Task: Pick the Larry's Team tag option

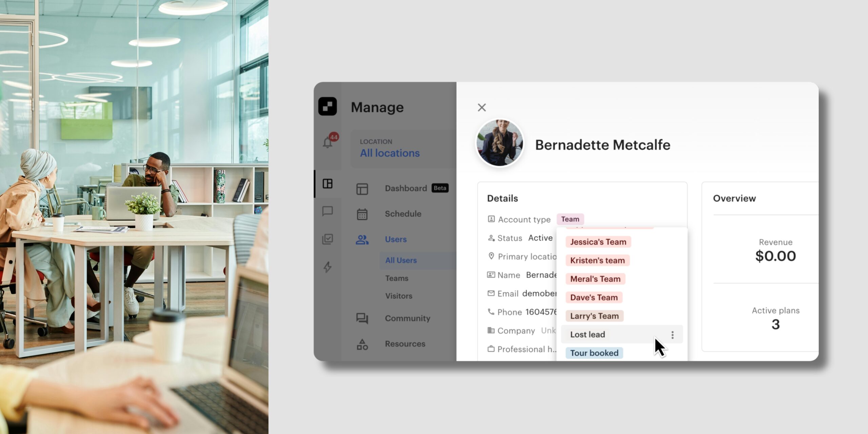Action: point(594,316)
